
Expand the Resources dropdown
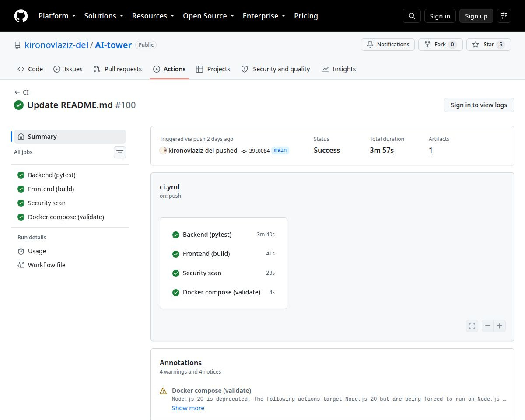(x=153, y=16)
